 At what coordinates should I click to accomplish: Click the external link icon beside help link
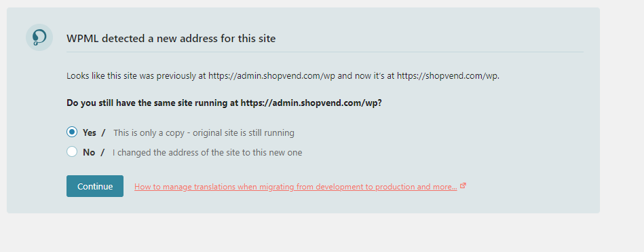[x=463, y=186]
